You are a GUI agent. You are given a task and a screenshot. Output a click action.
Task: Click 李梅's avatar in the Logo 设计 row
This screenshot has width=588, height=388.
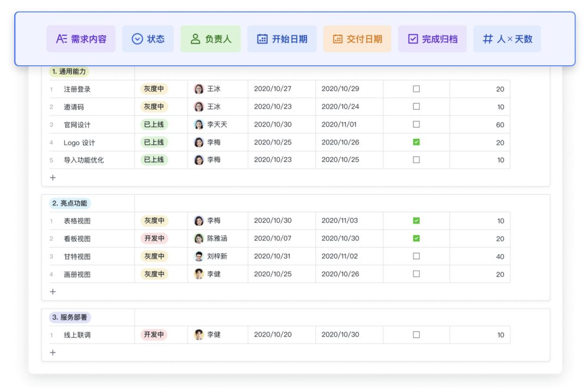pos(199,143)
